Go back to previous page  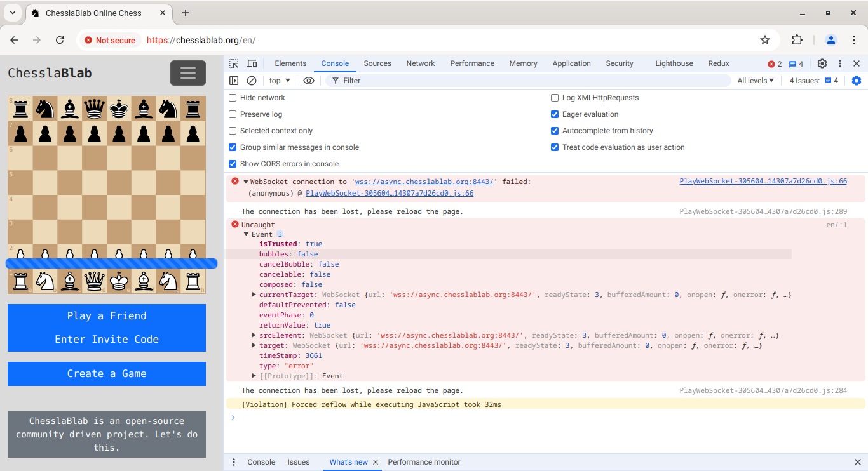[14, 40]
